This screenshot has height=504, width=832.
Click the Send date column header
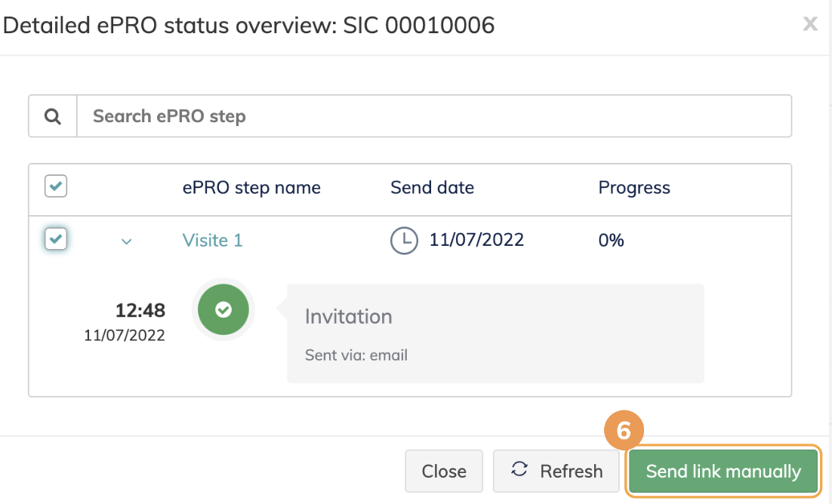tap(432, 188)
